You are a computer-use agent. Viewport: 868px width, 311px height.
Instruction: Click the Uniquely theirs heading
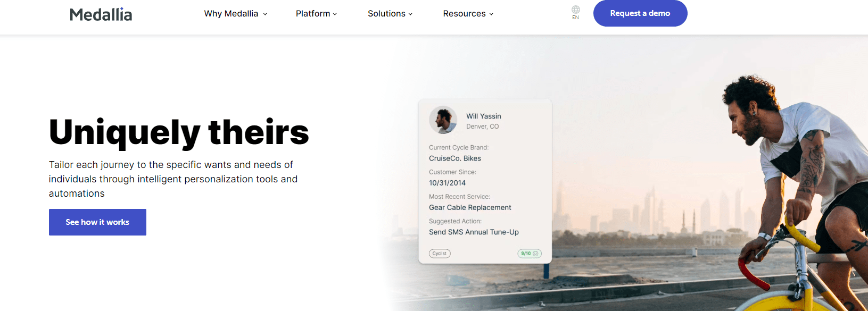[x=179, y=132]
